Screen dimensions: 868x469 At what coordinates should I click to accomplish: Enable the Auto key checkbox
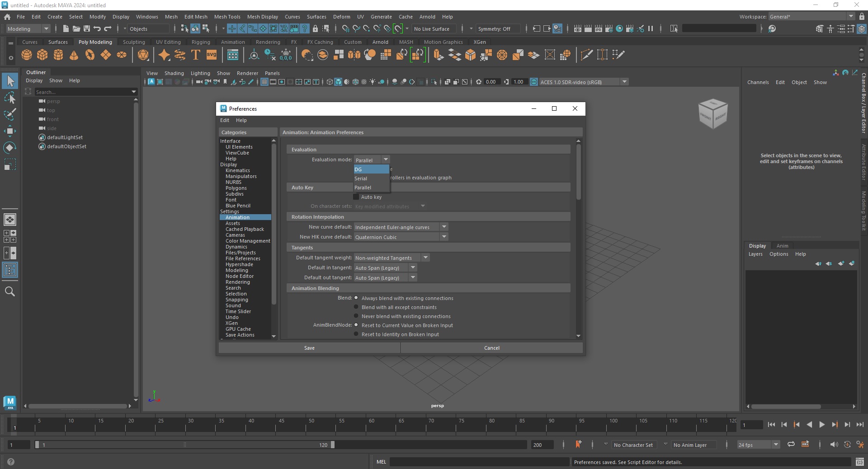[x=357, y=197]
